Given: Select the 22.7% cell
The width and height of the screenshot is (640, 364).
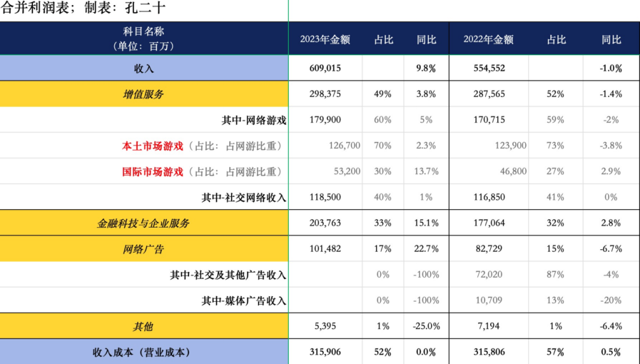Looking at the screenshot, I should [426, 249].
